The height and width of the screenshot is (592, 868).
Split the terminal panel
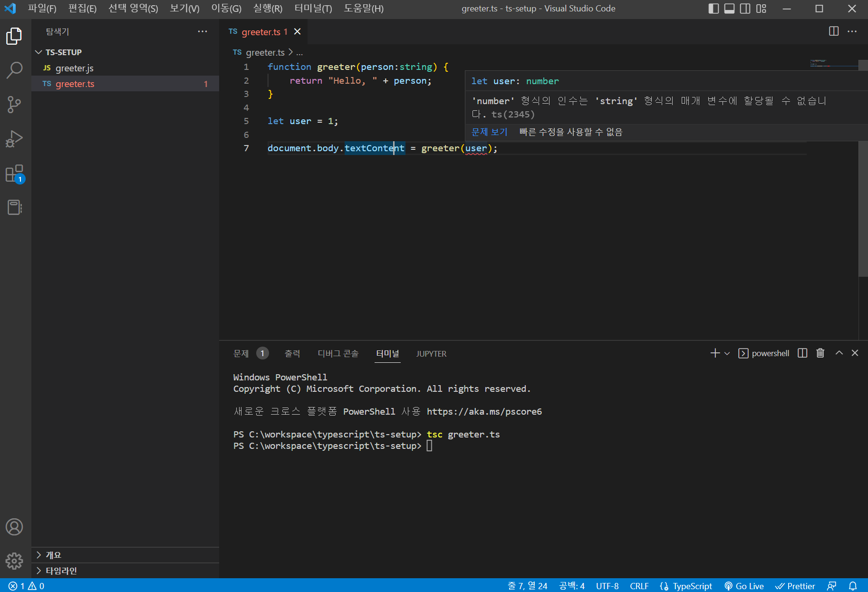pyautogui.click(x=802, y=353)
